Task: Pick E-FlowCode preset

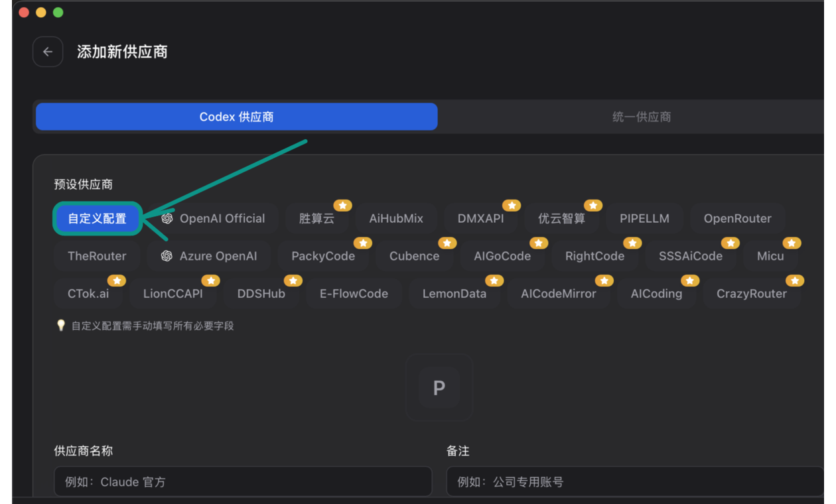Action: pyautogui.click(x=354, y=294)
